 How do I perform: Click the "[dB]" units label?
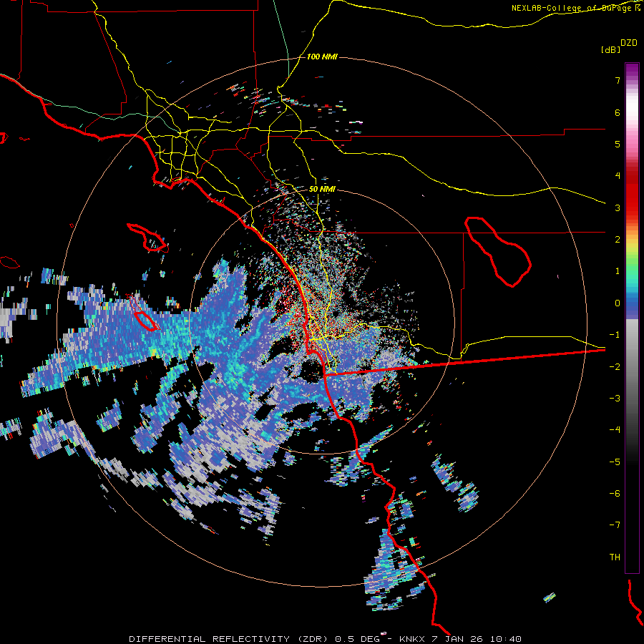tap(610, 49)
